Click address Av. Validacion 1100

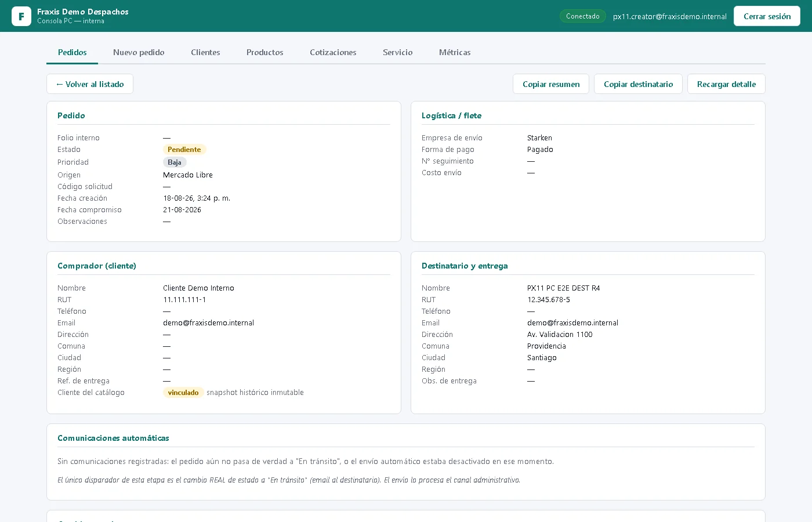pos(560,335)
